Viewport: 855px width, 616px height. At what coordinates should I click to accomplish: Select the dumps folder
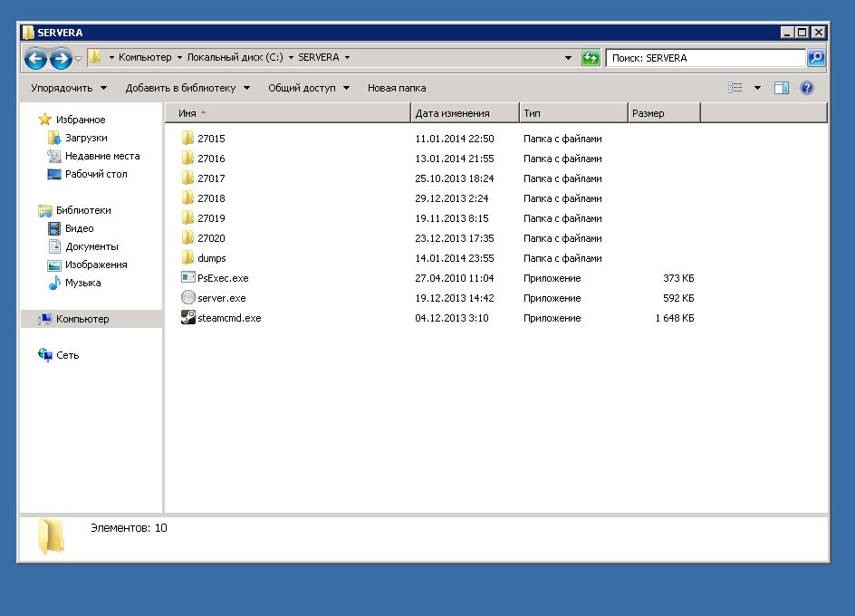click(x=211, y=258)
